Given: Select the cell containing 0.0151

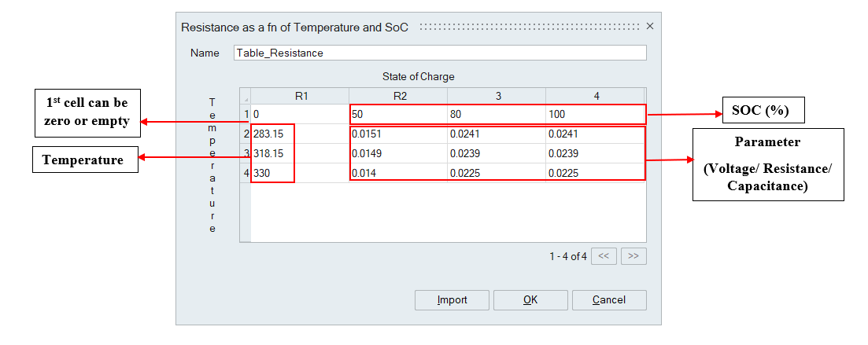Looking at the screenshot, I should coord(399,134).
